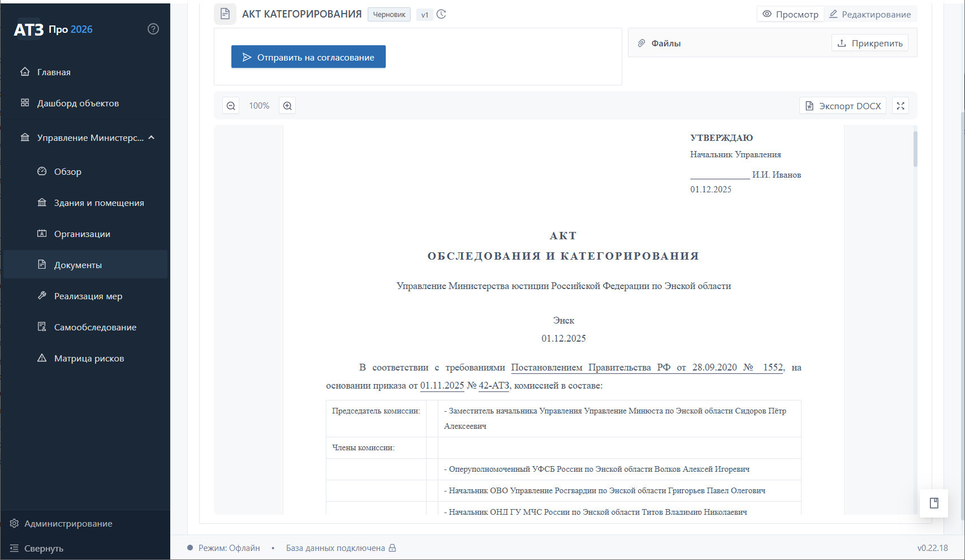Click the Реализация мер wrench icon

point(42,296)
